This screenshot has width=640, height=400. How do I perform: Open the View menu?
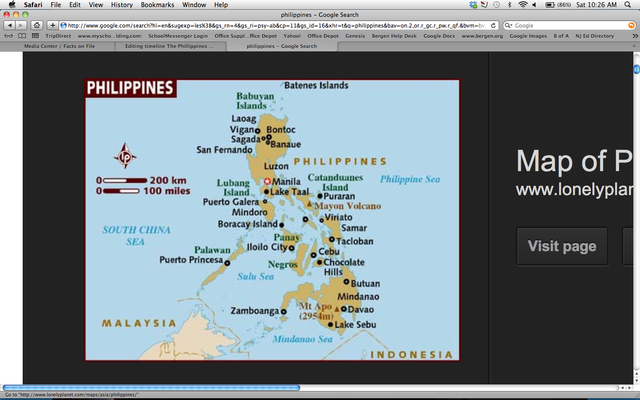(96, 4)
